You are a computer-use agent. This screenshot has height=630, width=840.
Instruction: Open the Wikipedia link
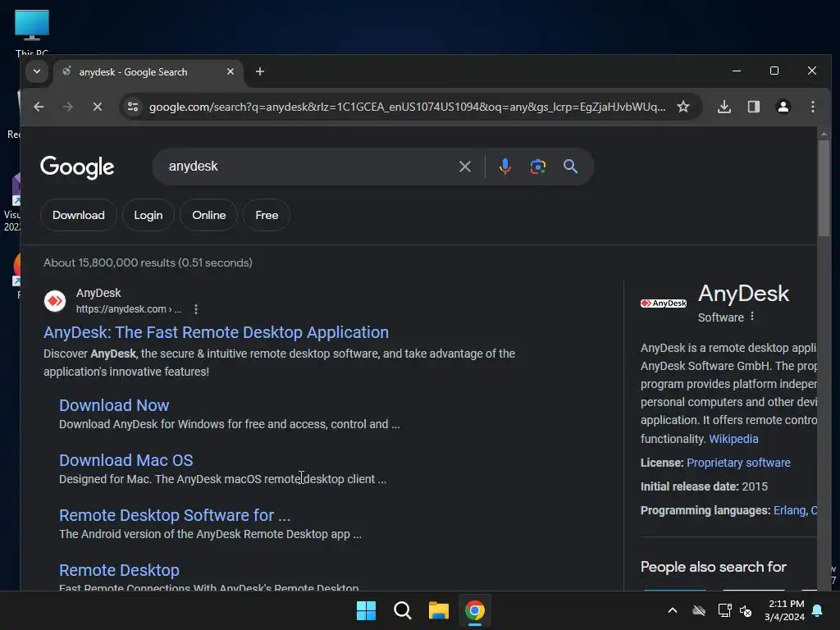[x=733, y=439]
